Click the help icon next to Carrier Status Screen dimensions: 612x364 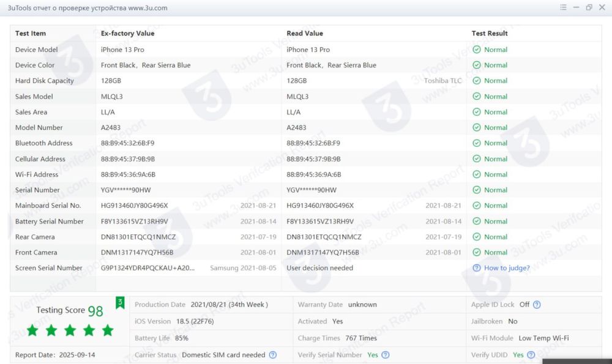273,355
